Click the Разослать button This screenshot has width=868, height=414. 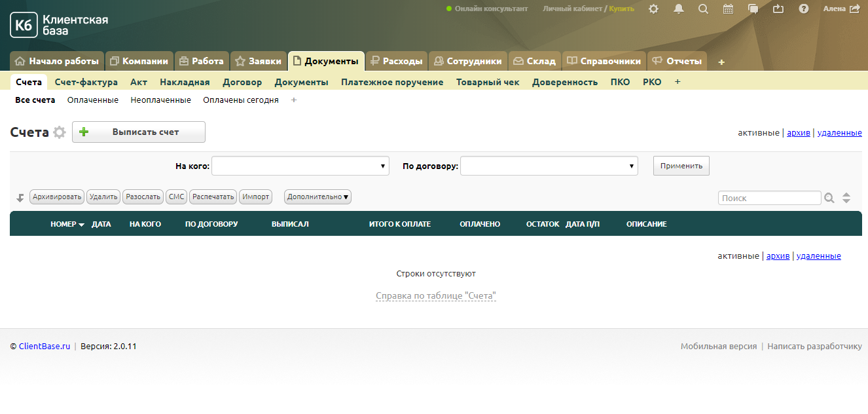(x=143, y=197)
